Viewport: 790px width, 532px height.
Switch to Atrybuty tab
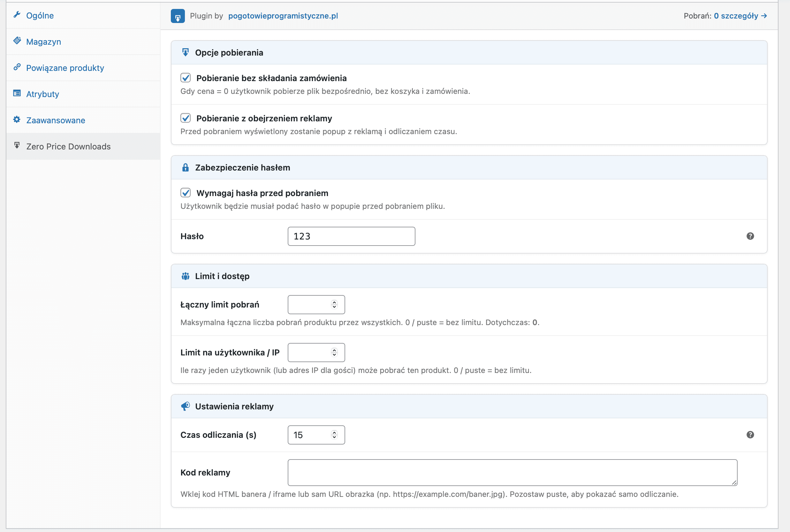click(x=83, y=94)
